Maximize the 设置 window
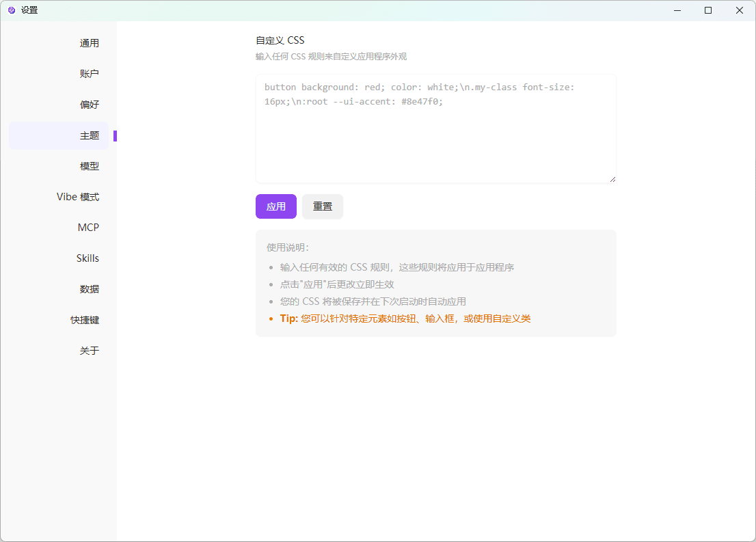The width and height of the screenshot is (756, 542). point(708,10)
